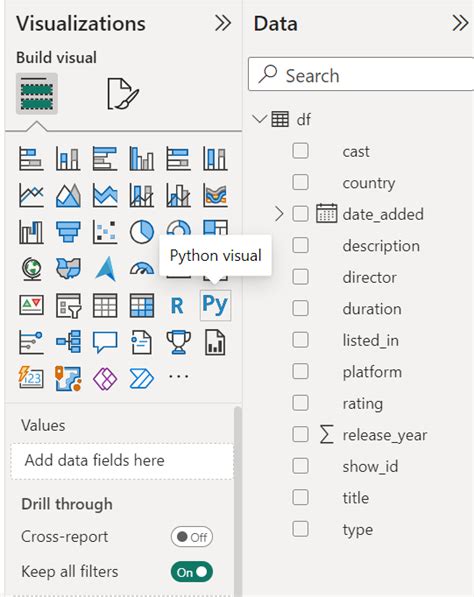Viewport: 474px width, 597px height.
Task: Add Line and clustered column chart
Action: tap(178, 195)
